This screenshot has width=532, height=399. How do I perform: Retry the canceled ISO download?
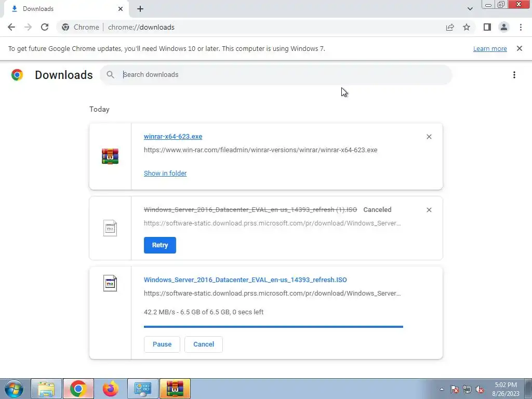[x=160, y=245]
